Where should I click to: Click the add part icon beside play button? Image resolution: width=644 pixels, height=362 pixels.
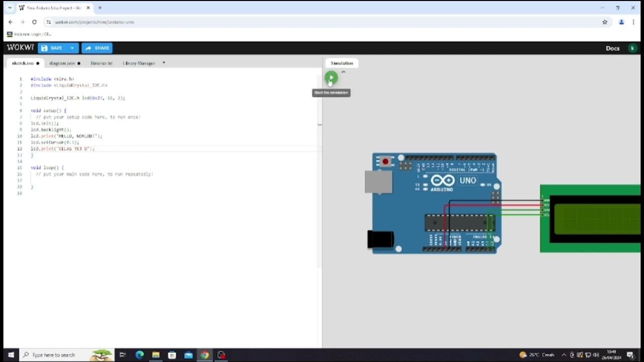[344, 72]
